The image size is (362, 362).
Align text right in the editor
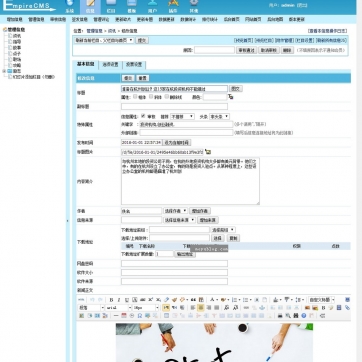(209, 308)
